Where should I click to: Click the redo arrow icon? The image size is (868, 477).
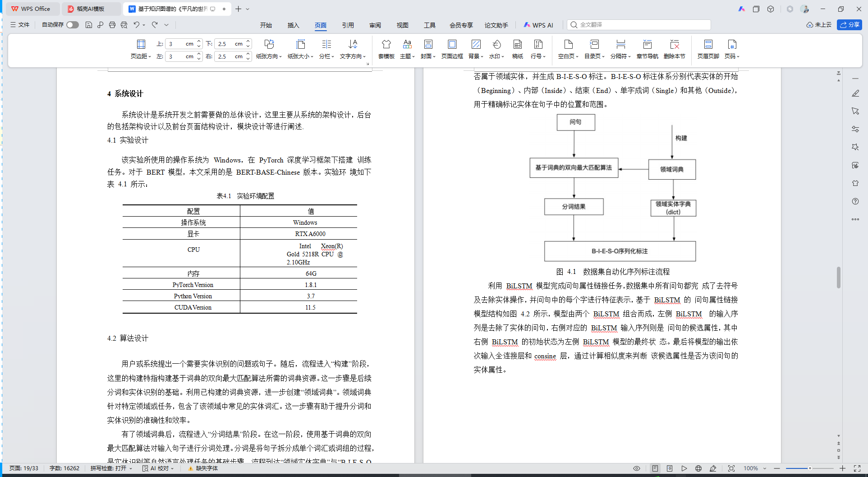coord(155,25)
